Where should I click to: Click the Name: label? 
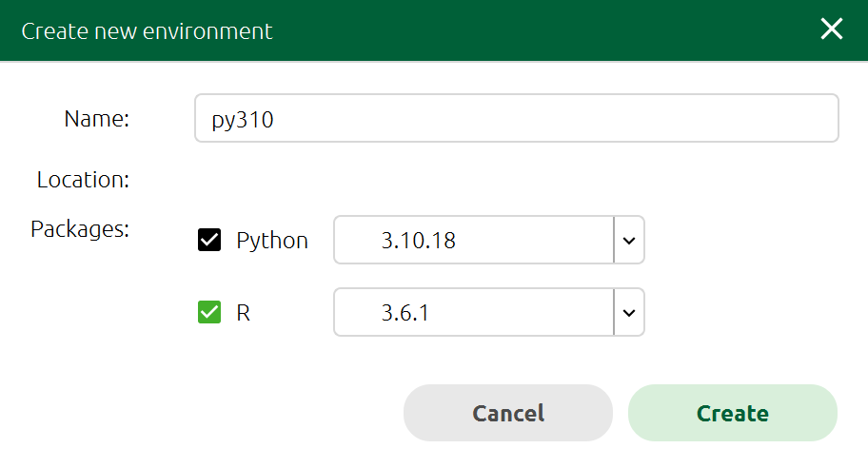click(96, 118)
